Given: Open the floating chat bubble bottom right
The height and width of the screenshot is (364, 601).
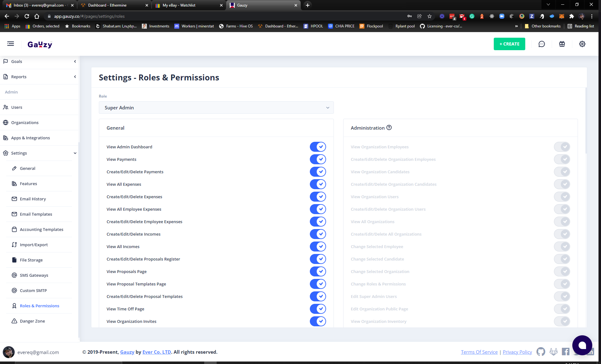Looking at the screenshot, I should coord(582,345).
